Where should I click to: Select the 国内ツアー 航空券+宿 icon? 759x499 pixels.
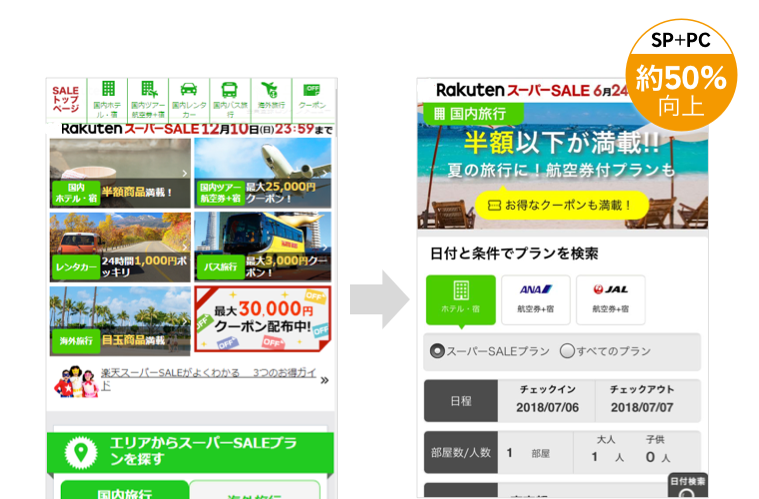[x=148, y=89]
